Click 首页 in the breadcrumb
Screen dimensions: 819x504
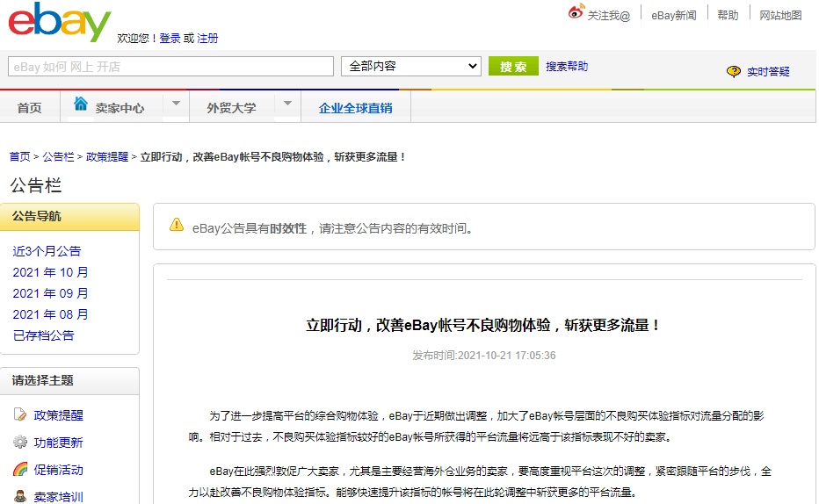click(x=20, y=156)
